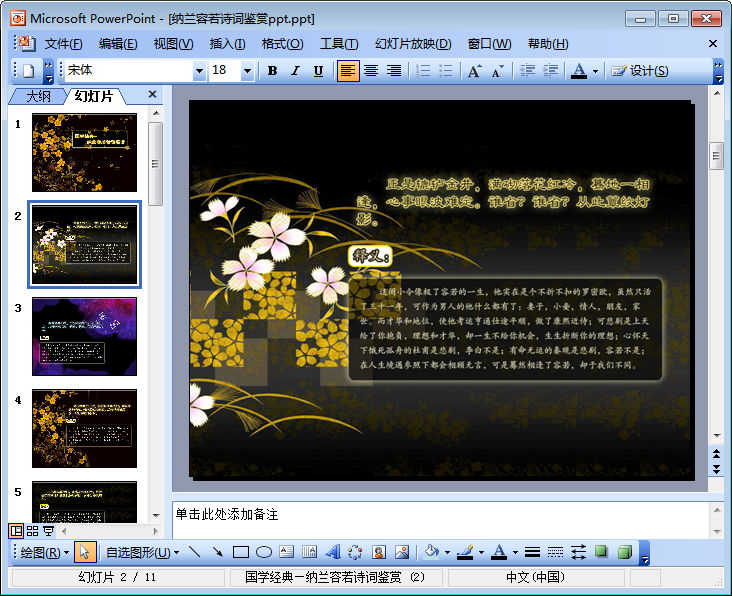Select the Line drawing tool
Screen dimensions: 732x596
coord(195,553)
